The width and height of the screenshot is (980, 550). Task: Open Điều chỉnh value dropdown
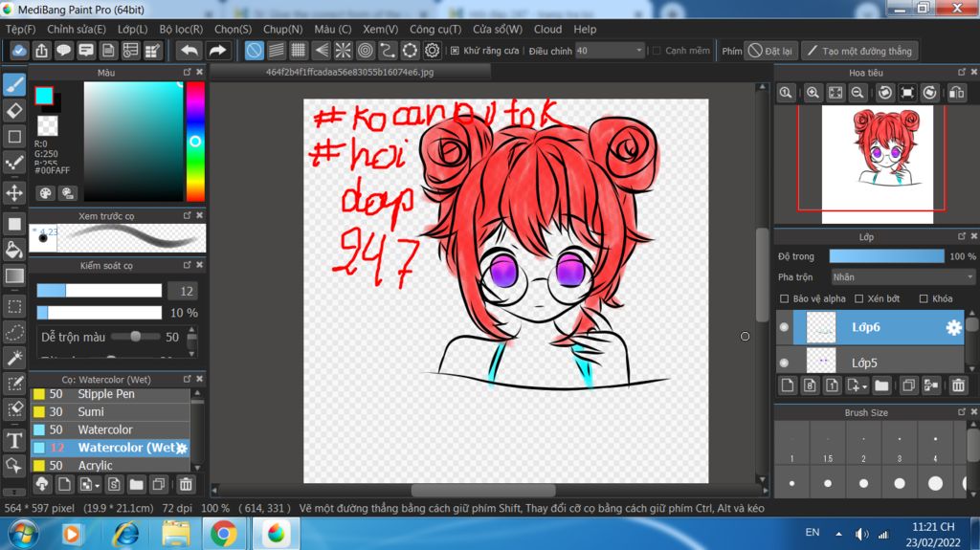pos(638,51)
